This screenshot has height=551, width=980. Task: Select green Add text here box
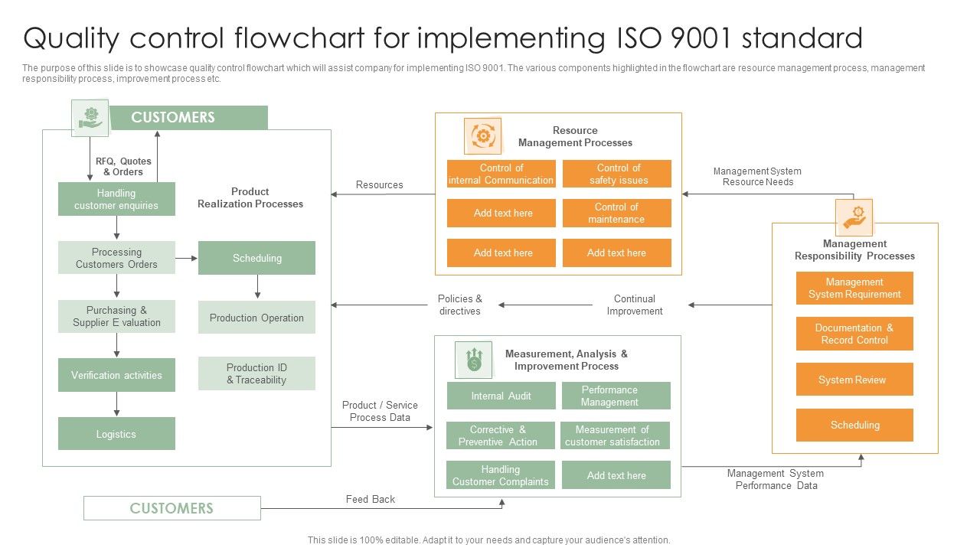[x=616, y=475]
